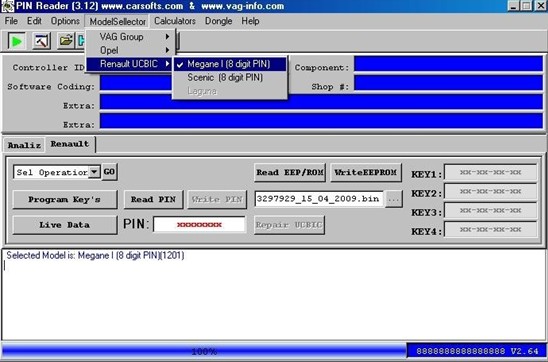Choose Megane I (8 digit PIN) model
The image size is (548, 362).
[x=230, y=64]
